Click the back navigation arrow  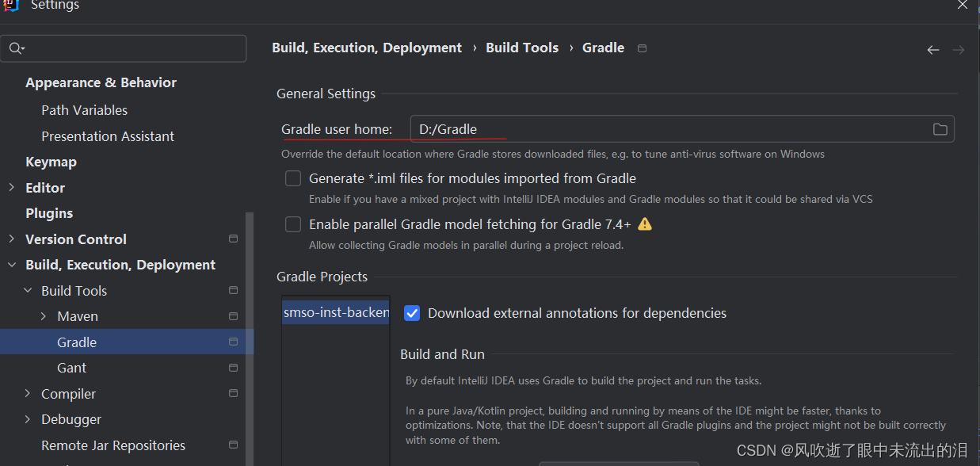coord(932,49)
